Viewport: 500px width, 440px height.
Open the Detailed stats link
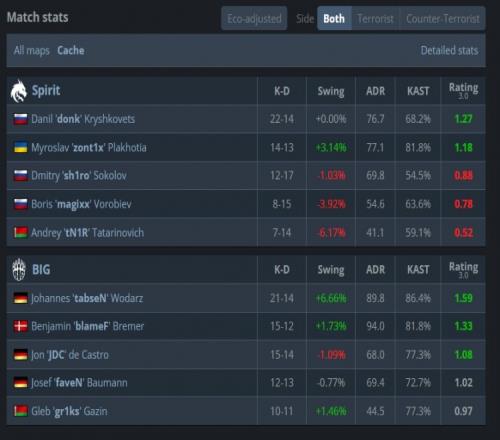pos(449,51)
